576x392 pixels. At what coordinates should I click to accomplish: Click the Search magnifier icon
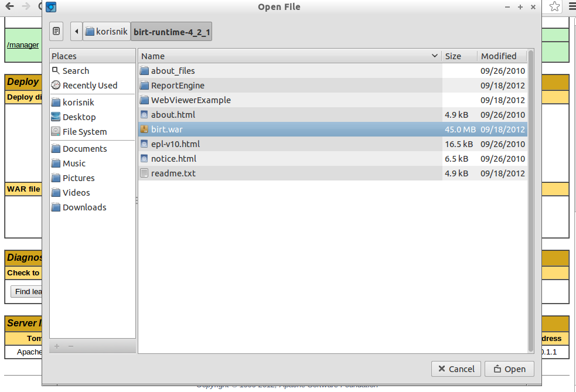coord(56,70)
